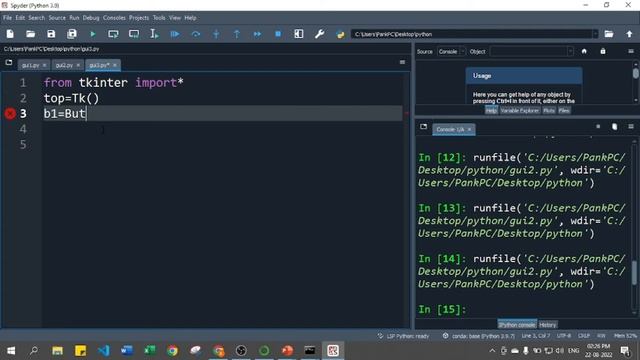This screenshot has height=360, width=640.
Task: Open the Tools menu
Action: [159, 18]
